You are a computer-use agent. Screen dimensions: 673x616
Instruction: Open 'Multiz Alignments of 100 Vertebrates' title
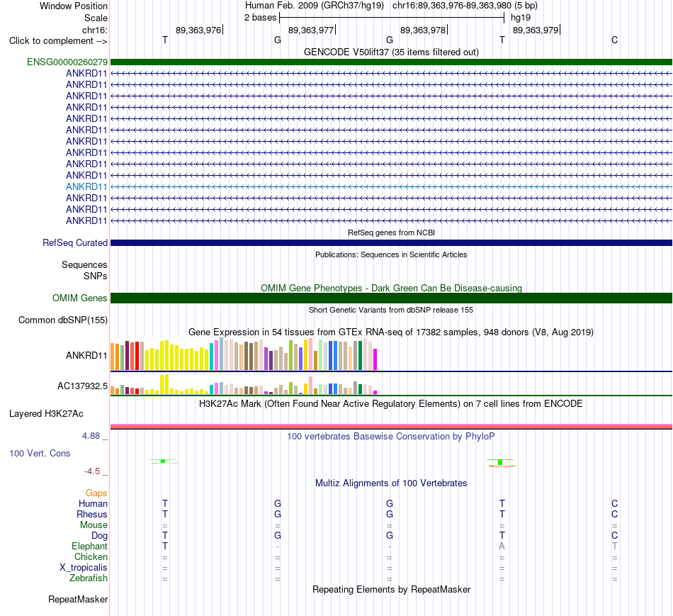tap(391, 483)
